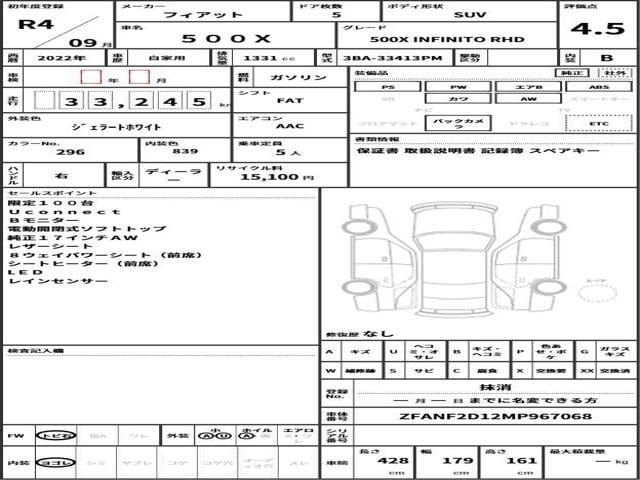Viewport: 640px width, 480px height.
Task: Click the circled A and U marks
Action: pos(209,436)
